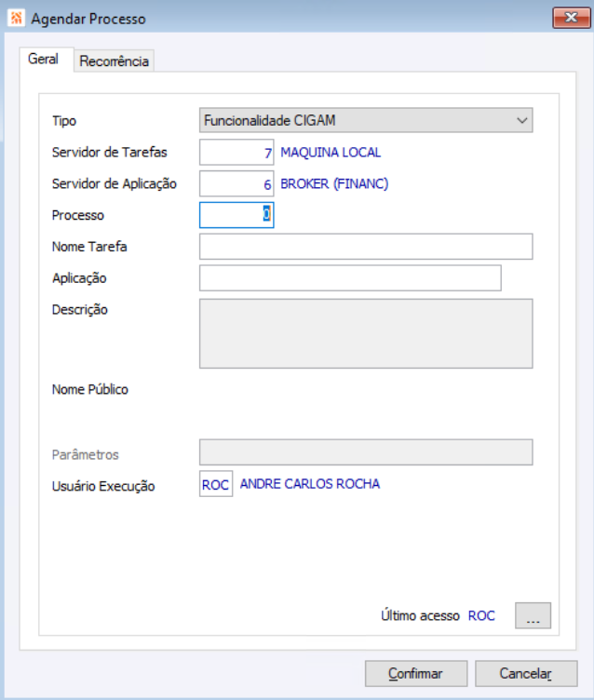The width and height of the screenshot is (594, 700).
Task: Focus the Servidor de Tarefas number field
Action: [x=236, y=153]
